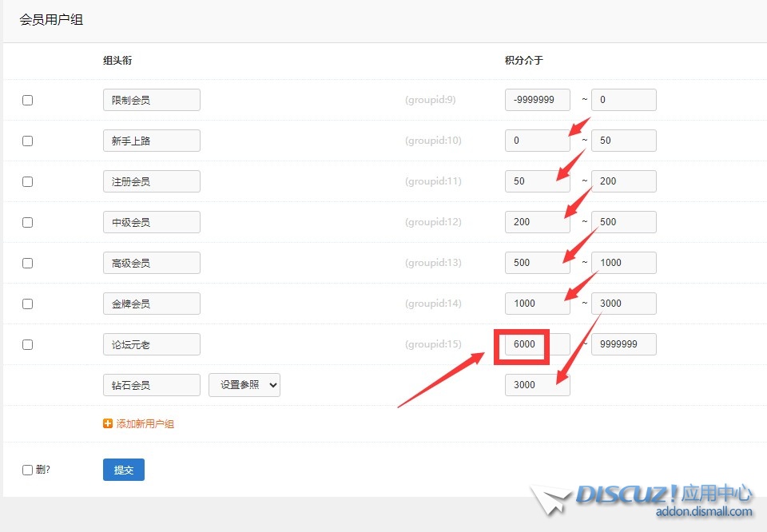Click the 提交 submit button

tap(124, 470)
